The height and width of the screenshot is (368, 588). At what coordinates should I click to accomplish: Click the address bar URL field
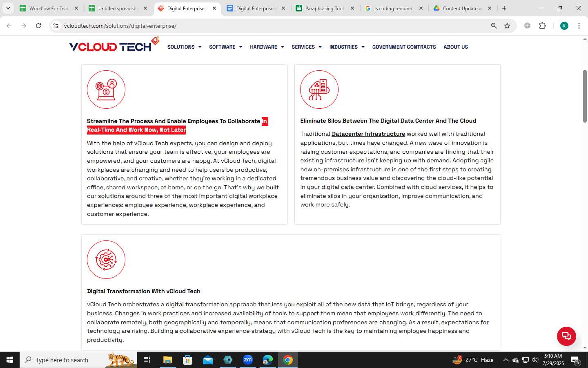pyautogui.click(x=274, y=26)
